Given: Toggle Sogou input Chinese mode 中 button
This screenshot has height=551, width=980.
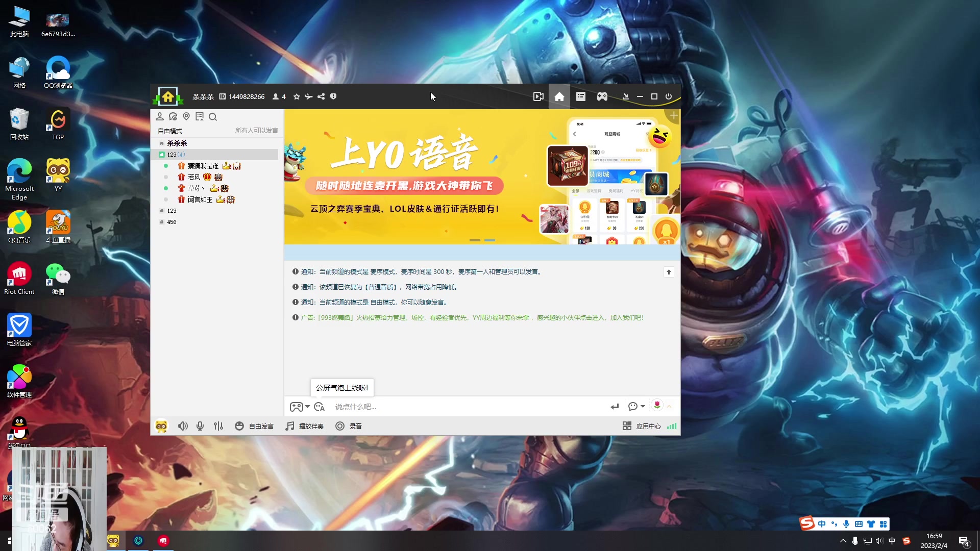Looking at the screenshot, I should [x=822, y=524].
